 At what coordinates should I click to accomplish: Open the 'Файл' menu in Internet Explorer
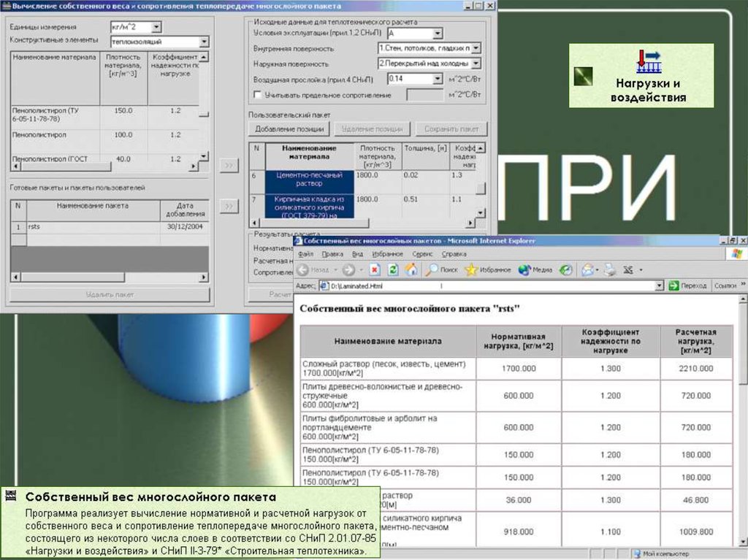tap(305, 254)
